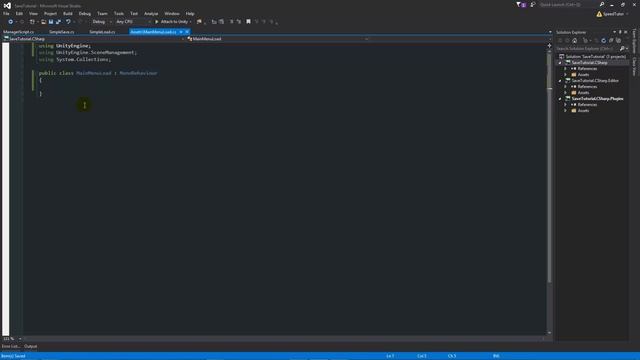Viewport: 640px width, 360px height.
Task: Click the Redo toolbar icon
Action: 80,22
